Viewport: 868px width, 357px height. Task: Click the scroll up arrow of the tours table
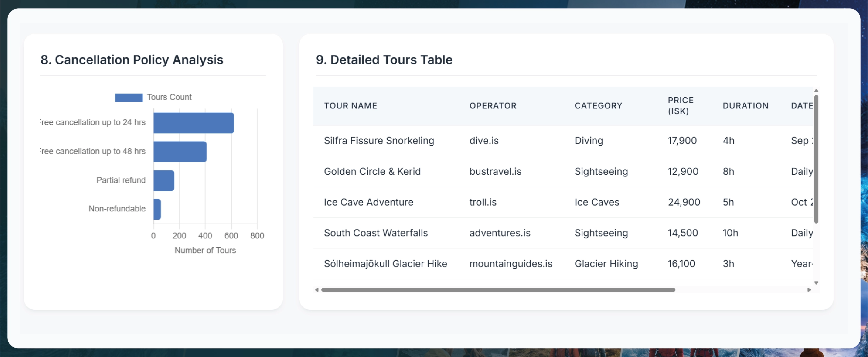(x=816, y=90)
